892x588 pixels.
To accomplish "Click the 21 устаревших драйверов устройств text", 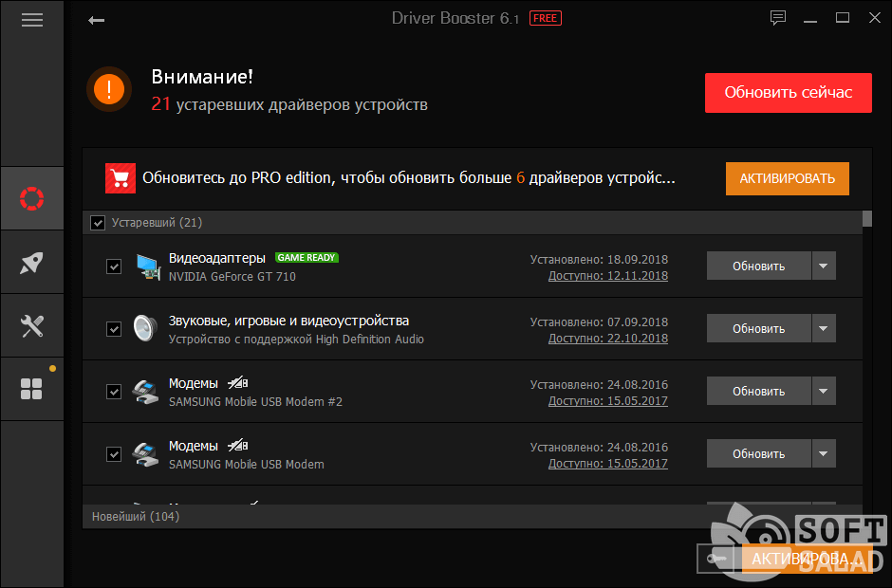I will point(289,104).
